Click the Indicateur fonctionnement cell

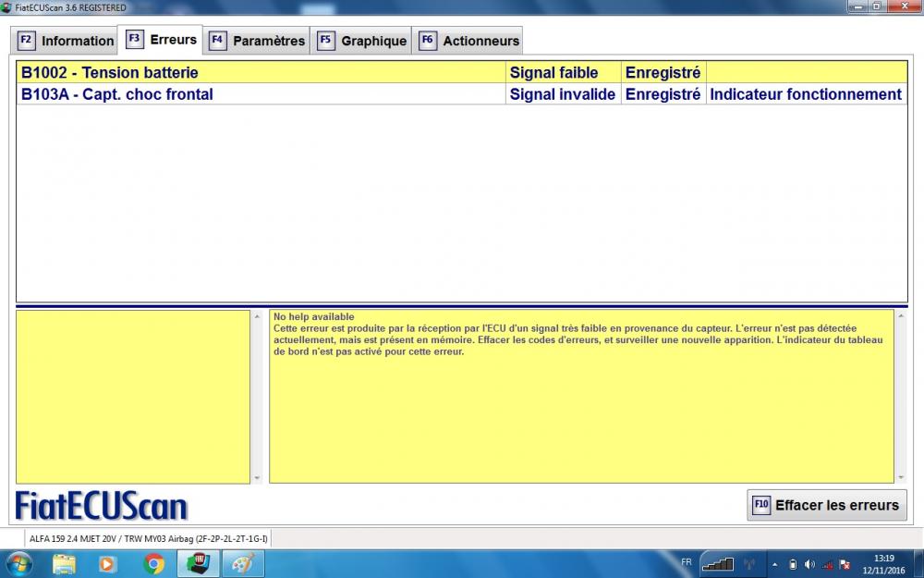click(x=806, y=94)
